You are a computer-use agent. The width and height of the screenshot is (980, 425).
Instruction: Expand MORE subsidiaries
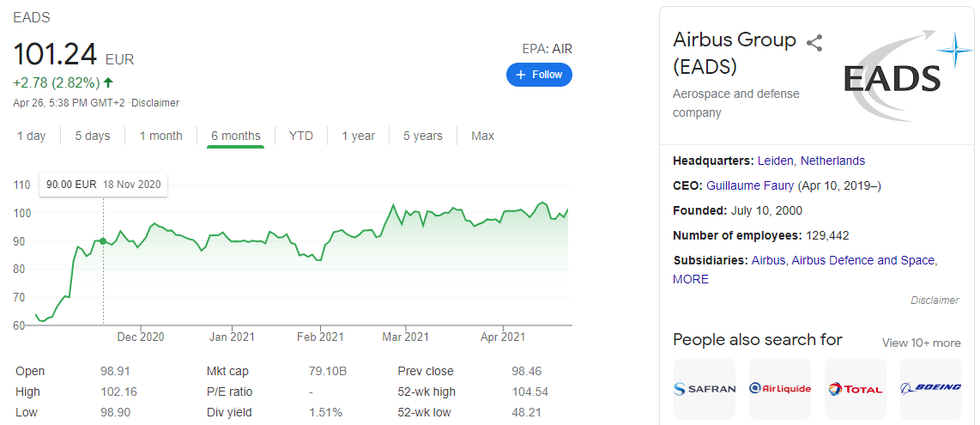[691, 279]
